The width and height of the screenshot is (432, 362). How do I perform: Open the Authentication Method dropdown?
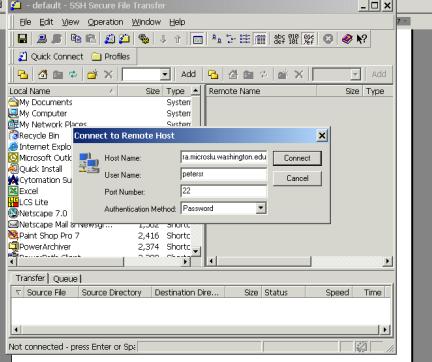coord(261,208)
